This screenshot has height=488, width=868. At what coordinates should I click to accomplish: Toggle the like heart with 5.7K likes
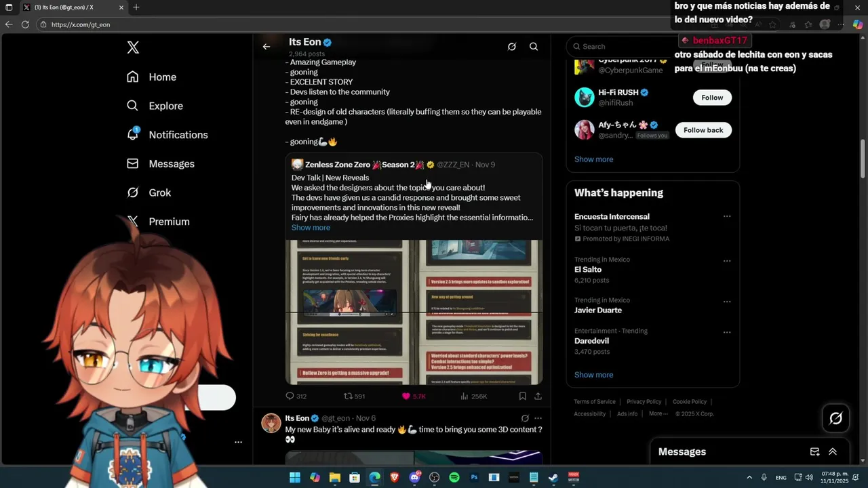[x=414, y=396]
